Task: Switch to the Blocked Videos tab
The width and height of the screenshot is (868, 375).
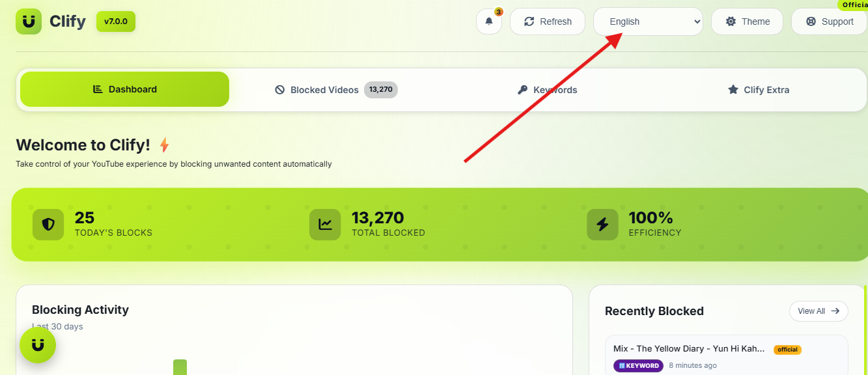Action: point(335,90)
